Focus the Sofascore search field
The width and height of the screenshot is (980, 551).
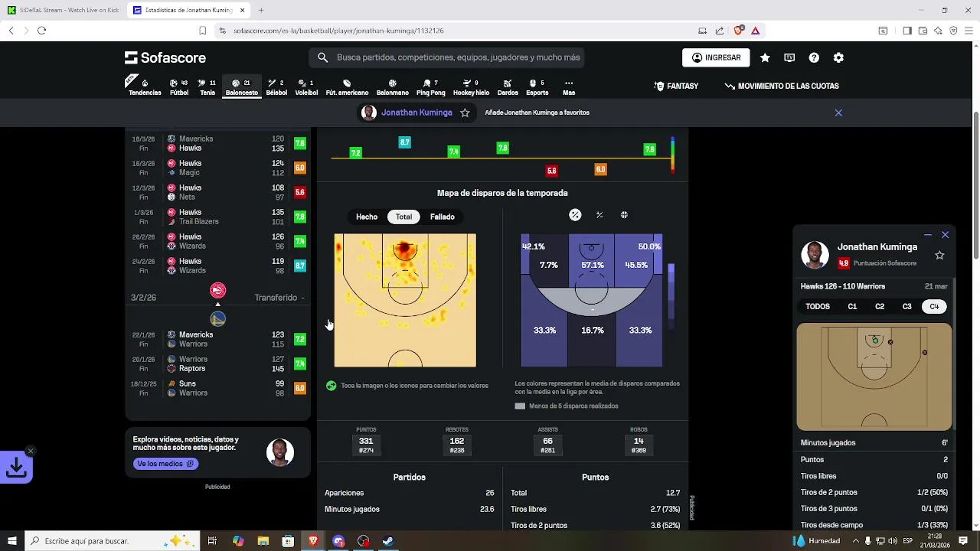pos(447,57)
